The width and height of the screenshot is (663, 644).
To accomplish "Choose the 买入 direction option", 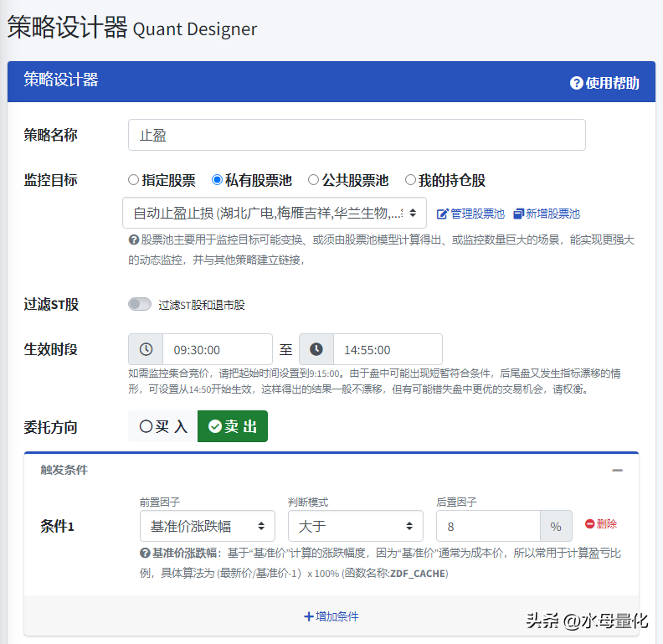I will tap(162, 426).
